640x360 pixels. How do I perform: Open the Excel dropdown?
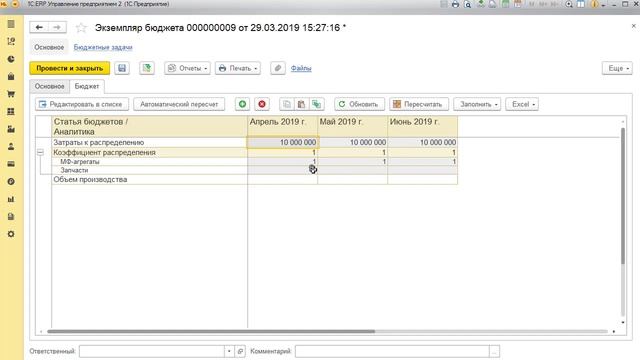point(522,104)
